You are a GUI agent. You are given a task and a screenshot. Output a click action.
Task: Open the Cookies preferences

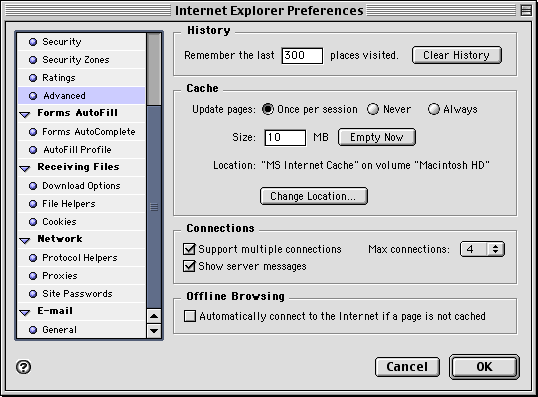pyautogui.click(x=82, y=222)
